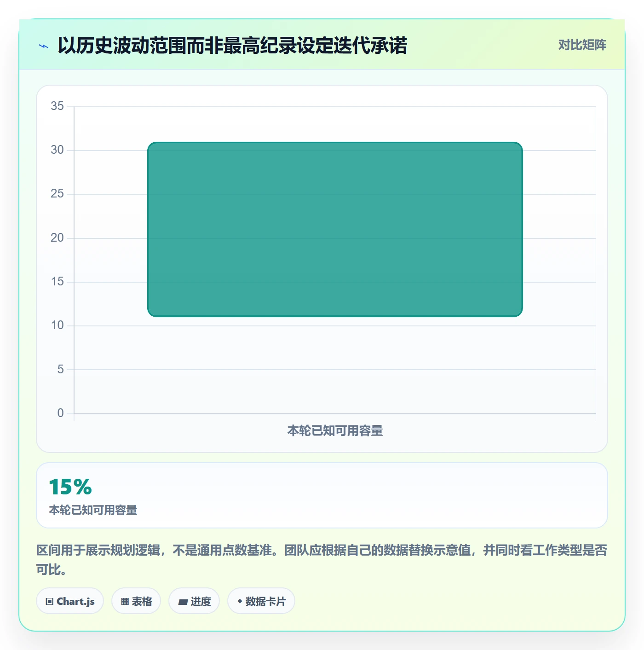Click the y-axis label 20
The height and width of the screenshot is (650, 644).
pos(57,238)
